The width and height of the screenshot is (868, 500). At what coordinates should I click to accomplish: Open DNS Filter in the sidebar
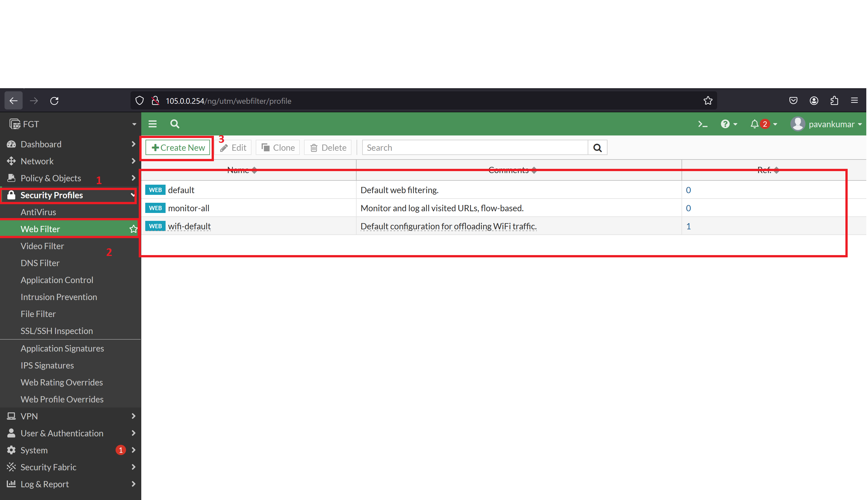pos(40,263)
